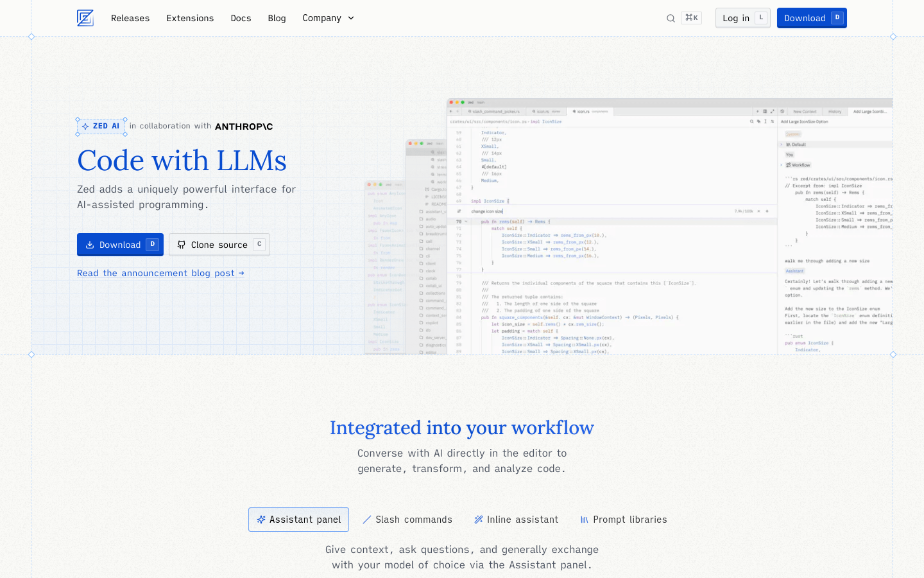This screenshot has height=578, width=924.
Task: Go to Docs in the navigation
Action: coord(241,18)
